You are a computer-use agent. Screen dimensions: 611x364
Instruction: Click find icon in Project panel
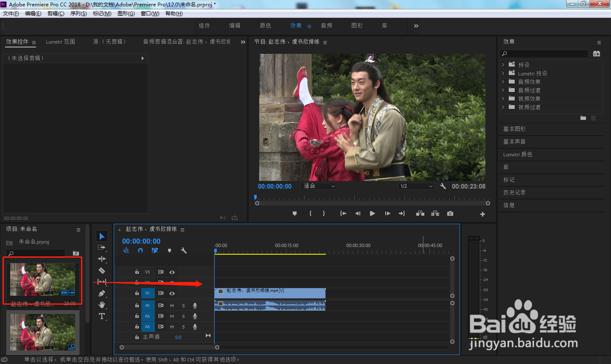76,253
